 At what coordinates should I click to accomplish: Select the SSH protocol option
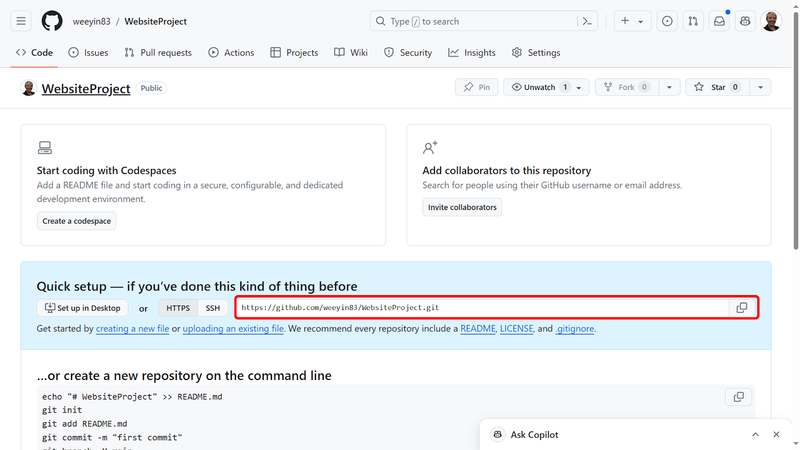click(x=213, y=308)
